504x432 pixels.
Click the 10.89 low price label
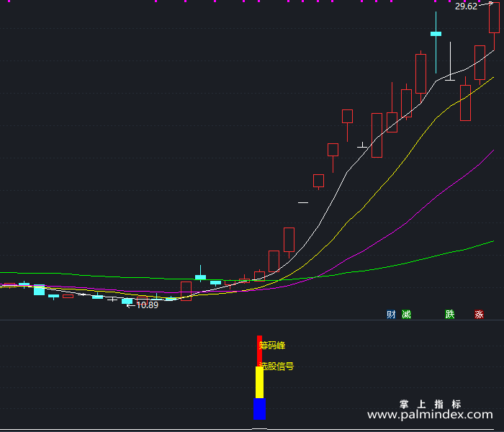[147, 305]
